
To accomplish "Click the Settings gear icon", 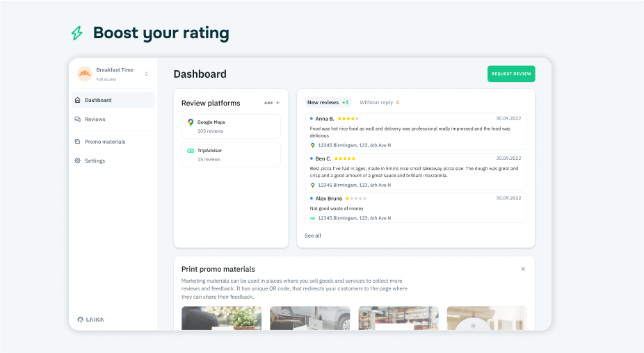I will (78, 161).
